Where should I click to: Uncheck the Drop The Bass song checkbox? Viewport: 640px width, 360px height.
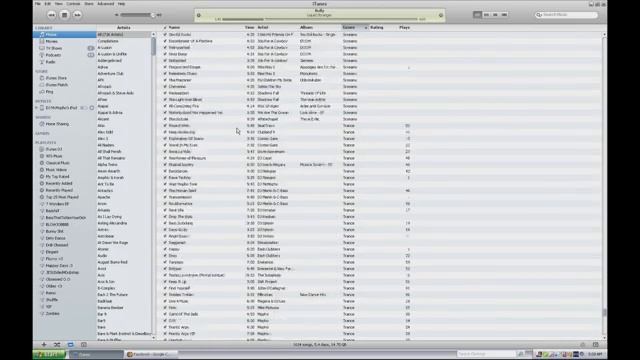coord(165,217)
